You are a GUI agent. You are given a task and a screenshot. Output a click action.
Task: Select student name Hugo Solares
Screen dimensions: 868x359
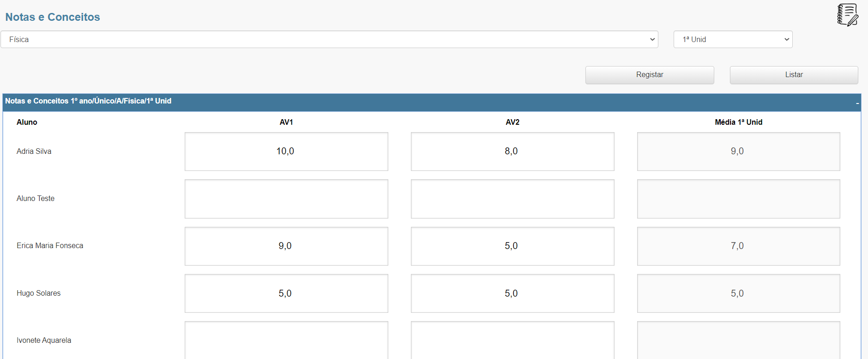(38, 293)
